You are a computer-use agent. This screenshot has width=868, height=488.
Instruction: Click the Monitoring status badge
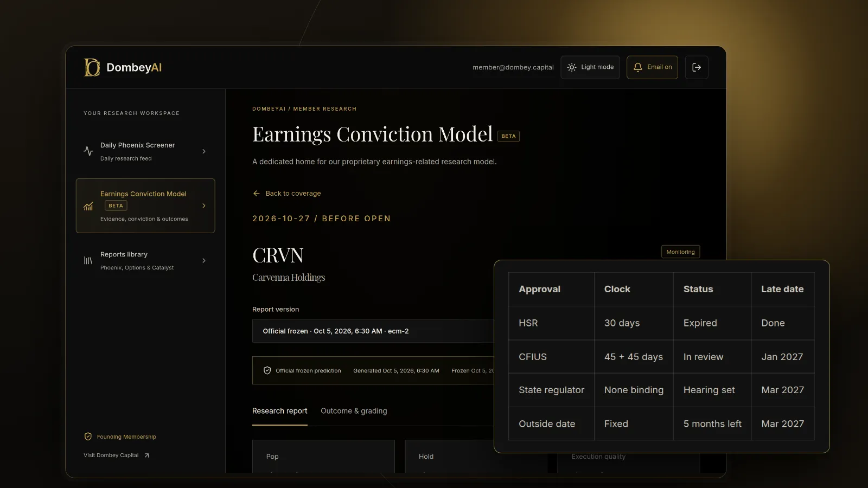click(x=680, y=252)
